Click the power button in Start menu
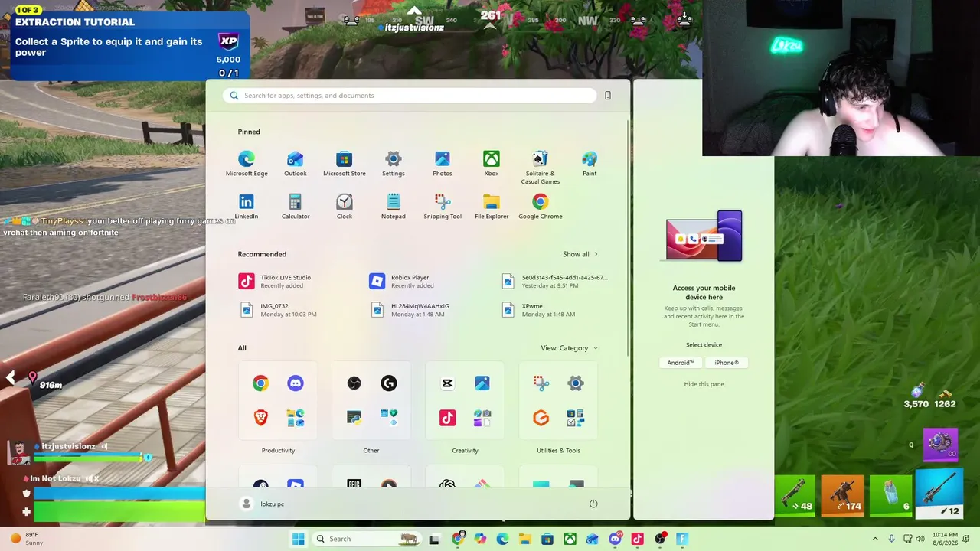This screenshot has height=551, width=980. tap(593, 504)
